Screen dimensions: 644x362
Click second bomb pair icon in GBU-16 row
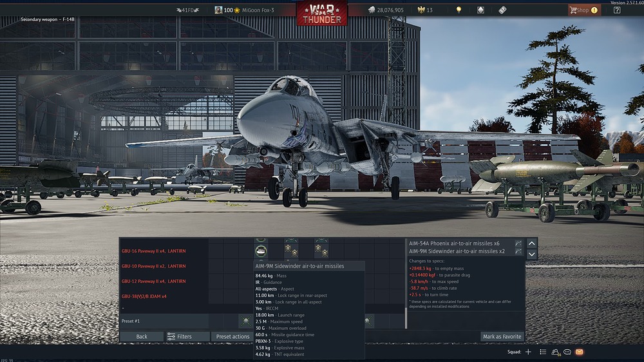pos(321,250)
